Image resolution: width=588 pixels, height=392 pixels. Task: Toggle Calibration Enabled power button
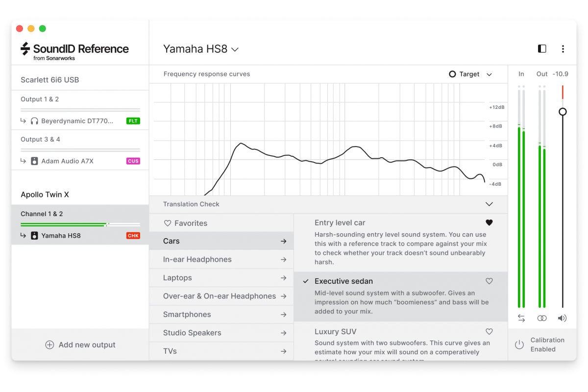519,344
